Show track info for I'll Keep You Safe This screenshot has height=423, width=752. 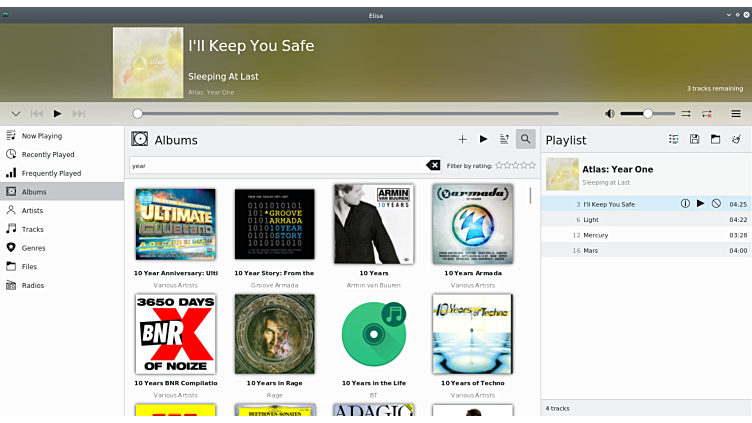pyautogui.click(x=685, y=204)
